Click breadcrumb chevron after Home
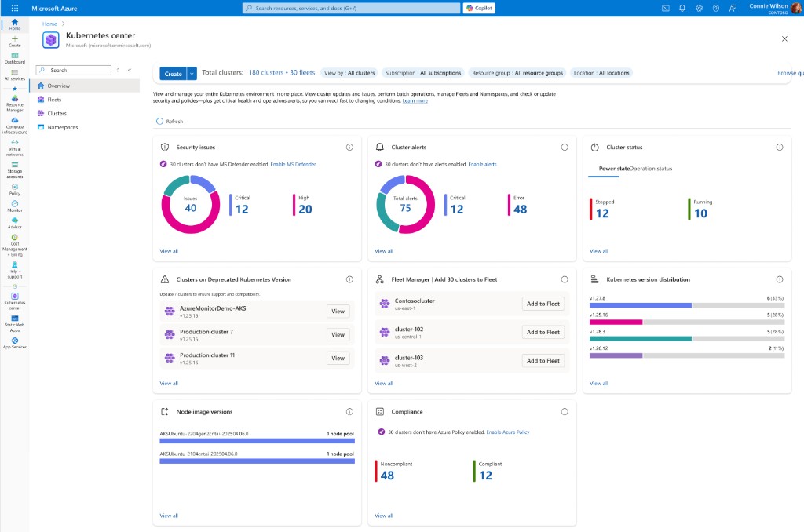804x532 pixels. click(64, 24)
